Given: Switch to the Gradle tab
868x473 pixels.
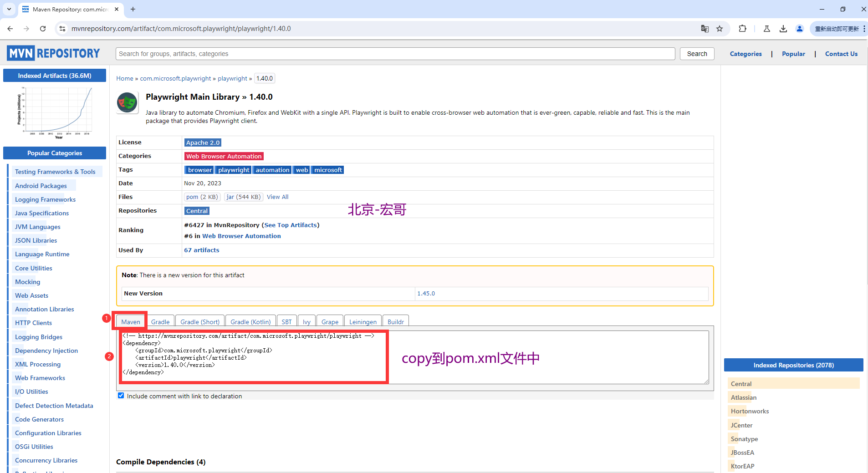Looking at the screenshot, I should point(160,321).
